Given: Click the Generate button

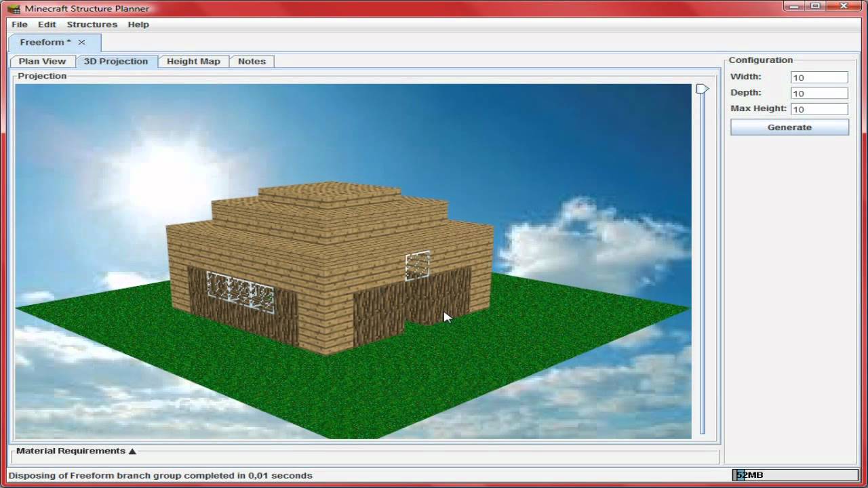Looking at the screenshot, I should pos(789,127).
